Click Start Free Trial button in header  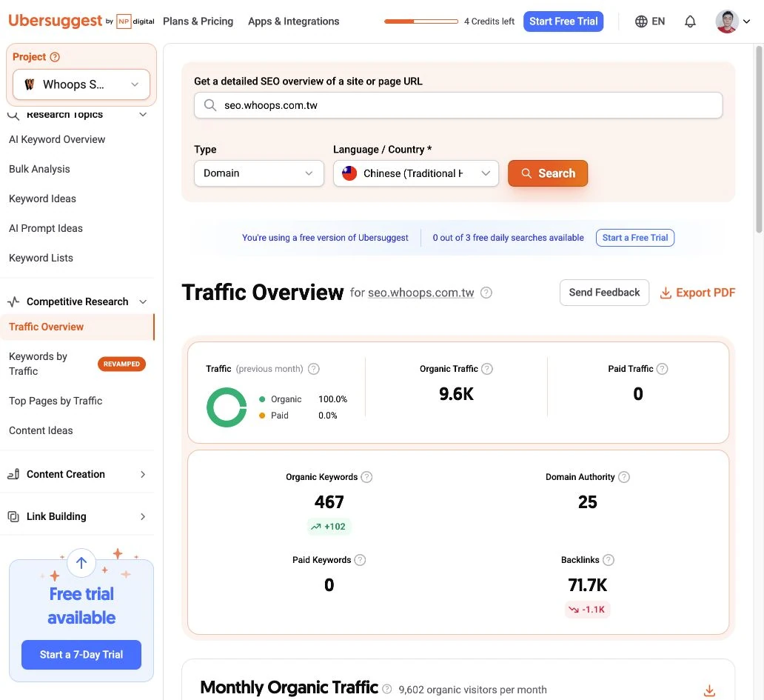563,21
